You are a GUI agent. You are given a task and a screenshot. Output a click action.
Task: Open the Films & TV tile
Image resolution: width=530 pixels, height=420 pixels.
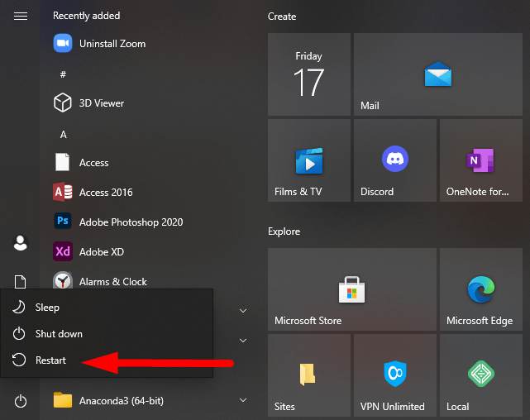309,160
